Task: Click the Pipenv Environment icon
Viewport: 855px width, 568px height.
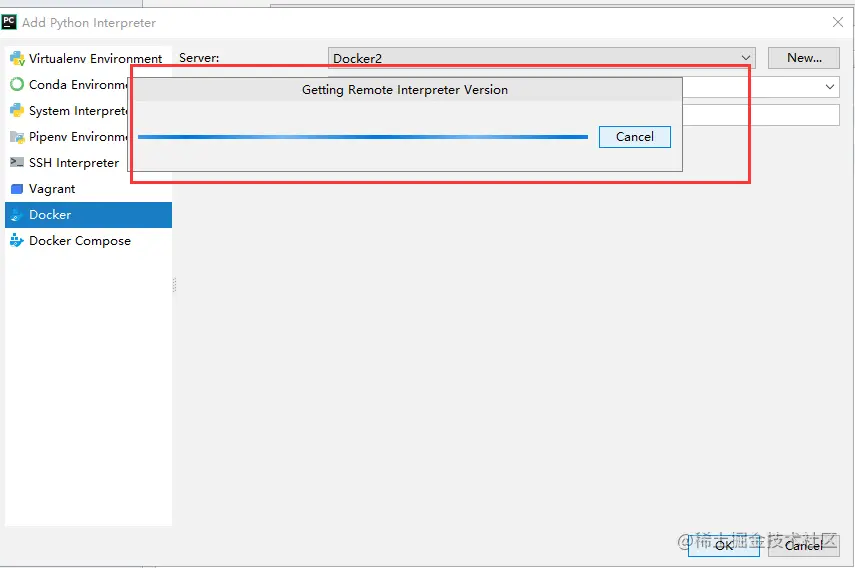Action: tap(17, 137)
